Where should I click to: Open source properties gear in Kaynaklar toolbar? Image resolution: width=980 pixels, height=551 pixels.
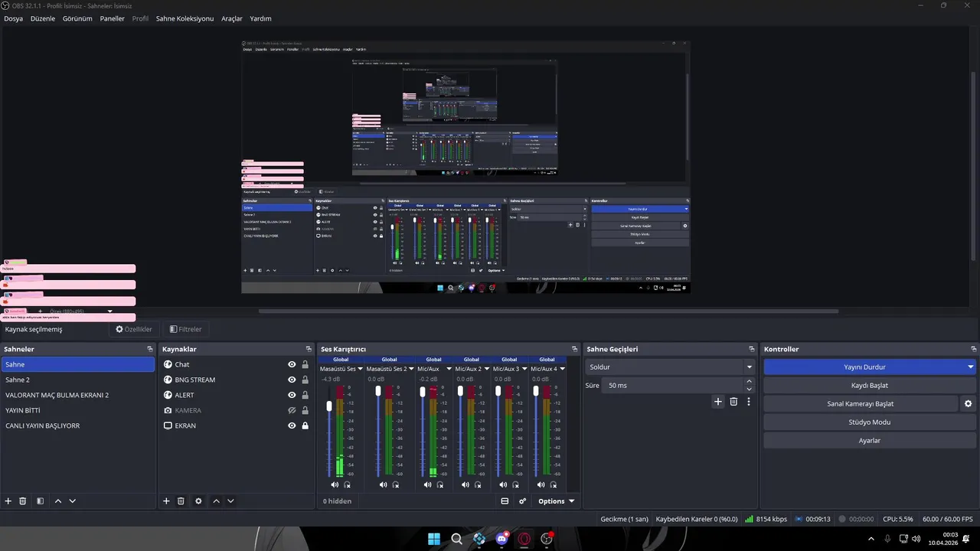pos(198,501)
